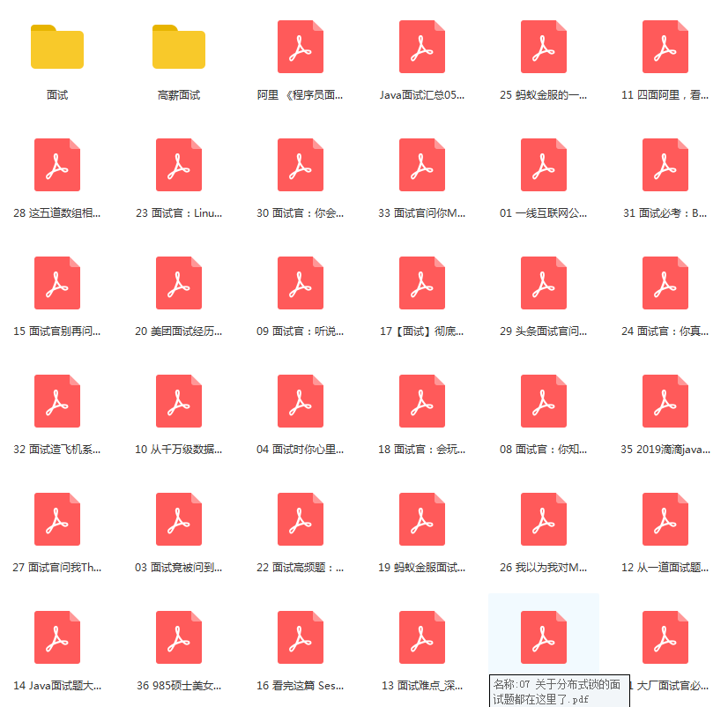The width and height of the screenshot is (728, 707).
Task: Click file name 23 面试官：Linu...
Action: click(x=179, y=213)
